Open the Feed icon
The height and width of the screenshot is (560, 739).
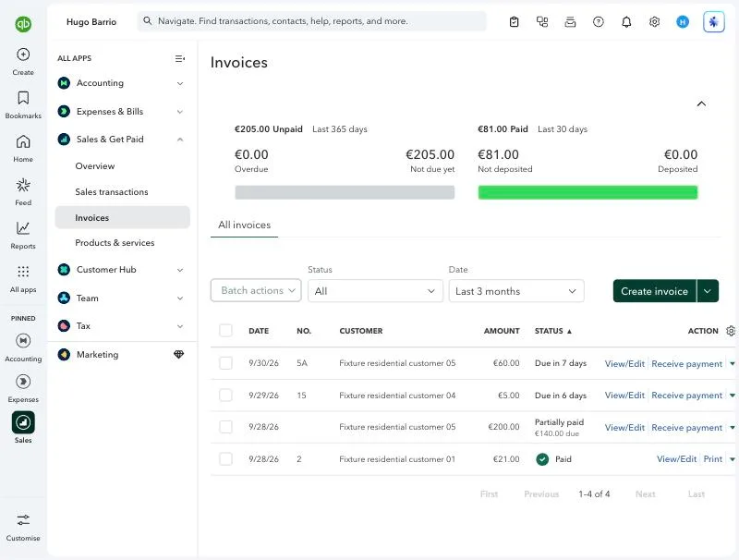click(x=23, y=185)
